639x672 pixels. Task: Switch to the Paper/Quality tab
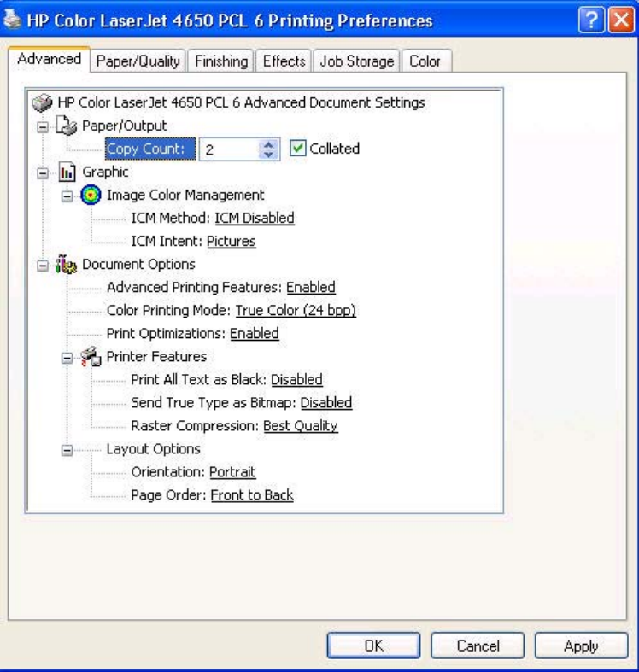tap(138, 61)
